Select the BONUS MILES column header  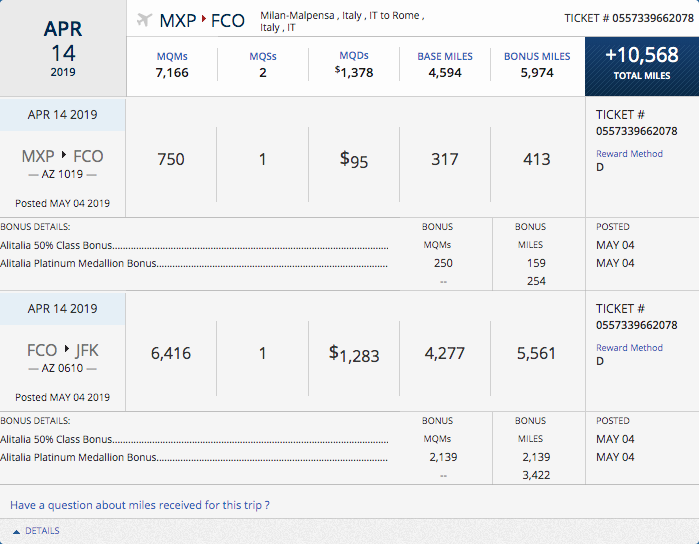tap(537, 56)
